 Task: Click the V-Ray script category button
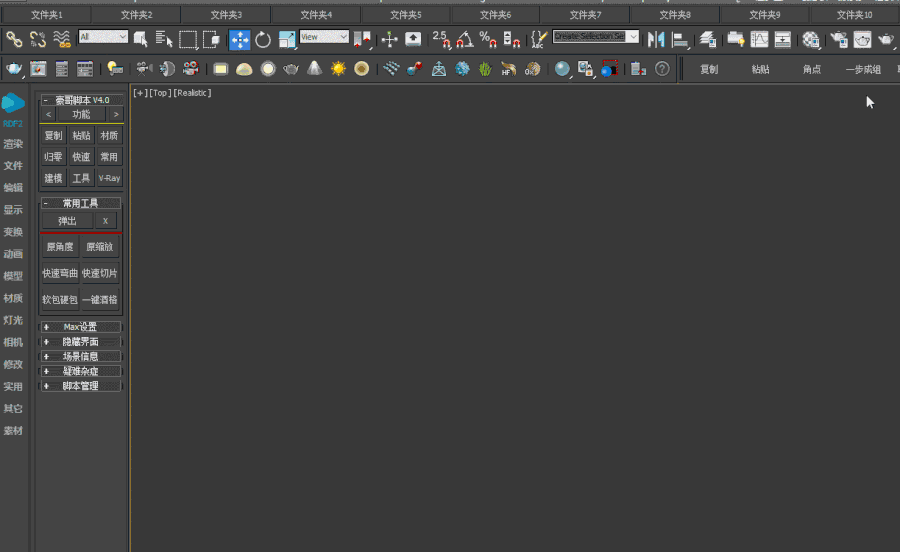click(109, 178)
